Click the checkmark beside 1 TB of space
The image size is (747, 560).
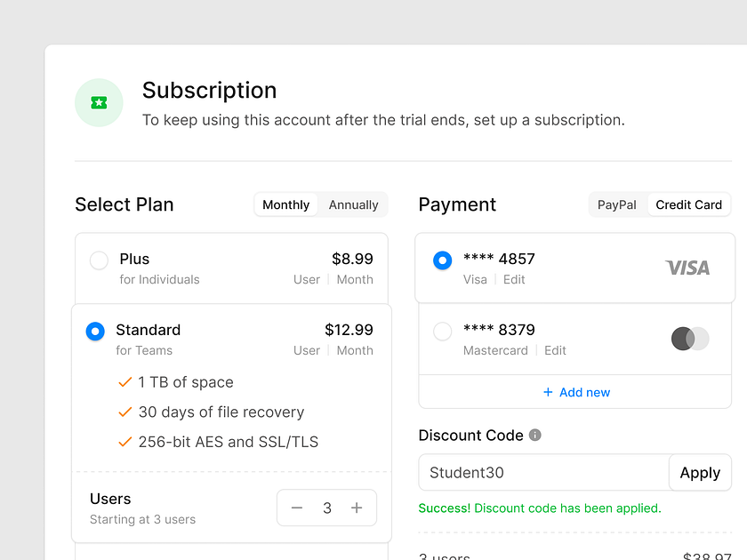[124, 381]
